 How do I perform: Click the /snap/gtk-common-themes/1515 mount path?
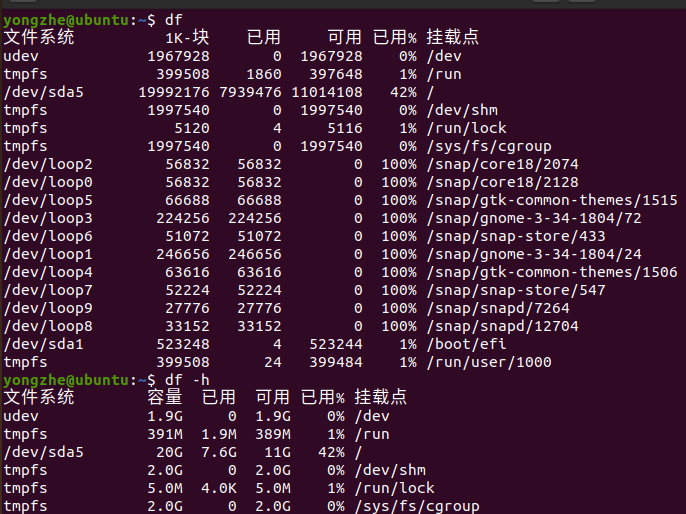(x=552, y=200)
